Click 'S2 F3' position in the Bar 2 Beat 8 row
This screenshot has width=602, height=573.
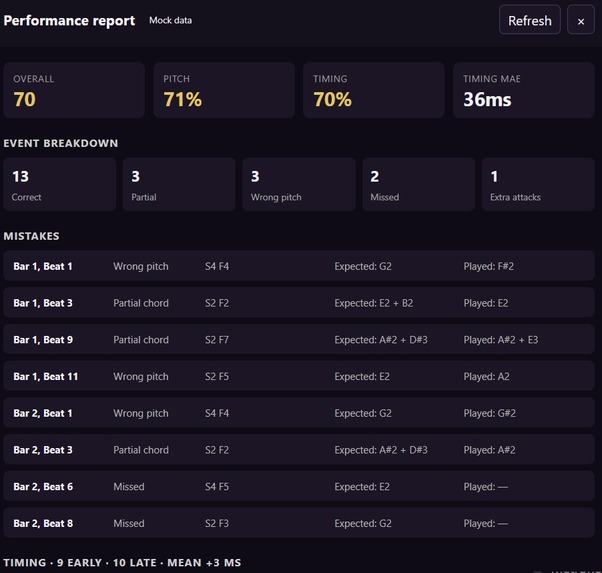[217, 523]
